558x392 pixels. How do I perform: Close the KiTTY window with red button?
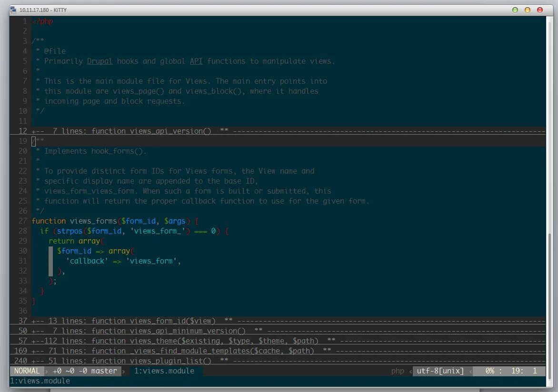point(540,10)
